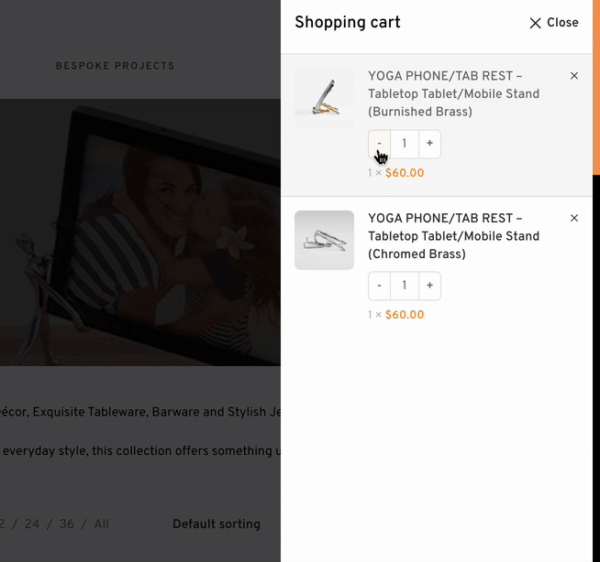The height and width of the screenshot is (562, 600).
Task: Decrease Chromed Brass stand quantity
Action: tap(379, 286)
